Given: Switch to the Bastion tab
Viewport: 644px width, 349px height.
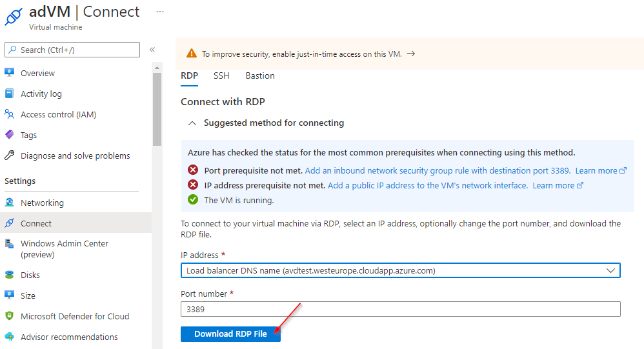Looking at the screenshot, I should point(260,76).
